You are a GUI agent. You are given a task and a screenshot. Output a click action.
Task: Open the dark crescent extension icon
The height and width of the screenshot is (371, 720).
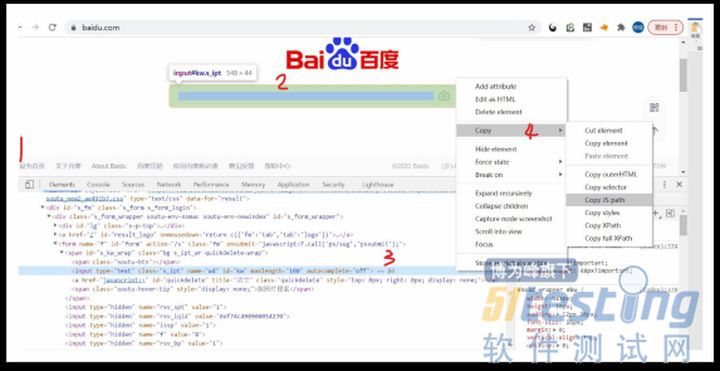(x=553, y=28)
